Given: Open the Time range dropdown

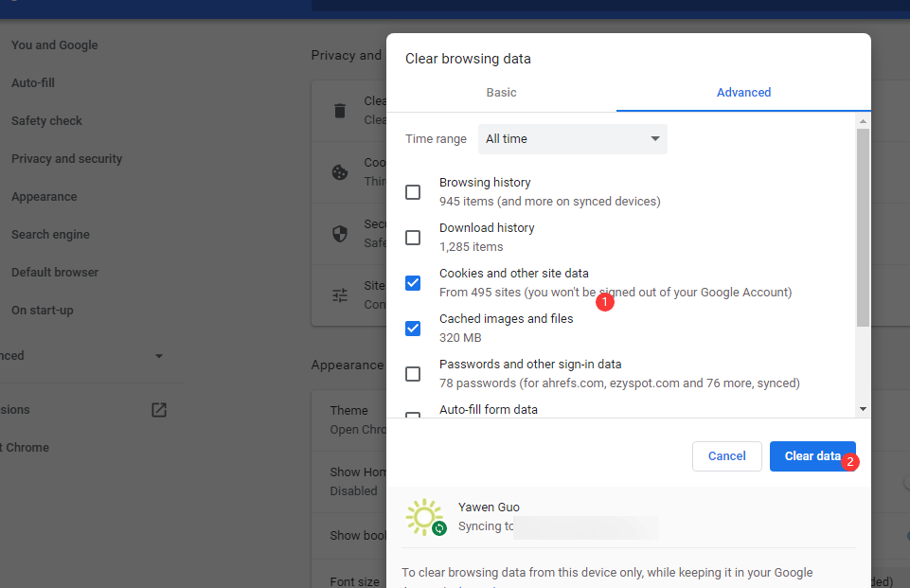Looking at the screenshot, I should point(572,139).
